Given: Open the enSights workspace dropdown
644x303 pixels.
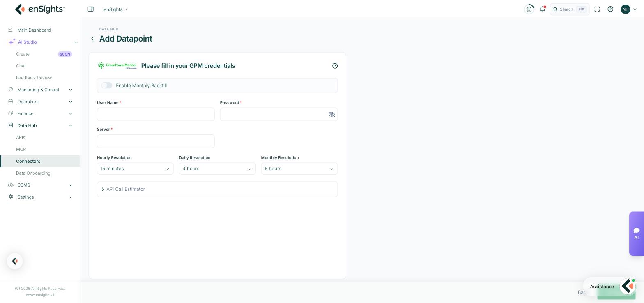Looking at the screenshot, I should pos(116,9).
